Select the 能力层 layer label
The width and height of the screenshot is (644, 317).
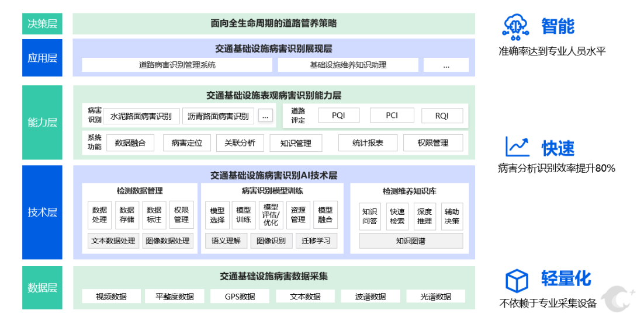(x=42, y=122)
